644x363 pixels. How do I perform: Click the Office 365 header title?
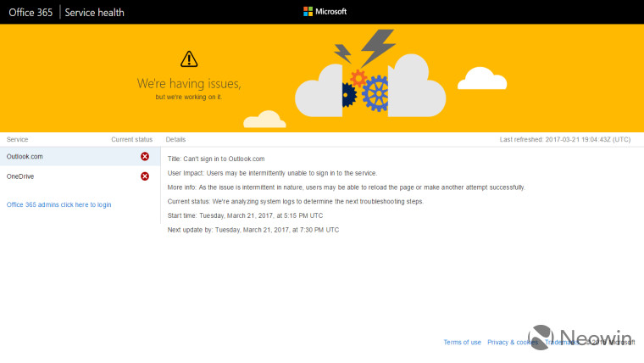click(31, 13)
